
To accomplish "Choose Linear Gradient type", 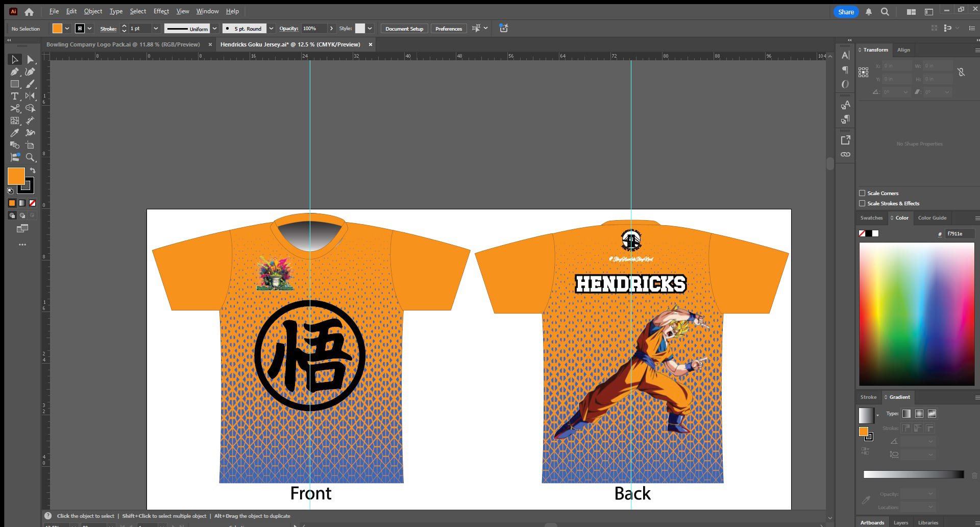I will pos(906,414).
